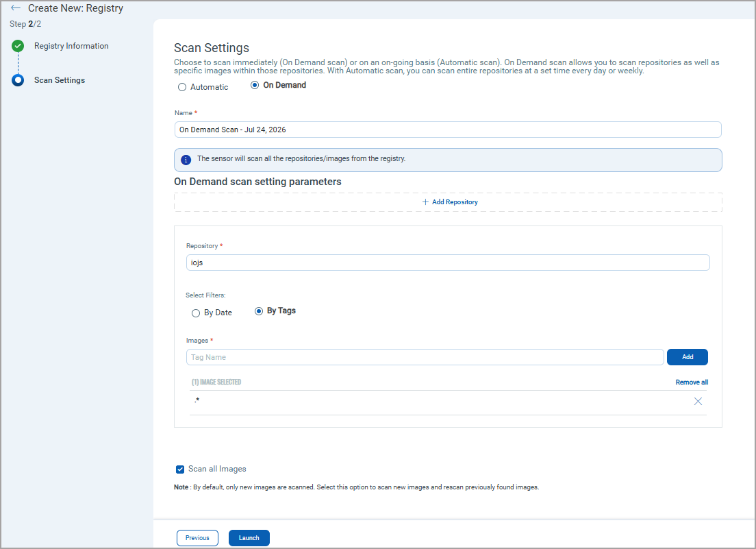756x549 pixels.
Task: Click the On Demand scan setting parameters heading
Action: (257, 182)
